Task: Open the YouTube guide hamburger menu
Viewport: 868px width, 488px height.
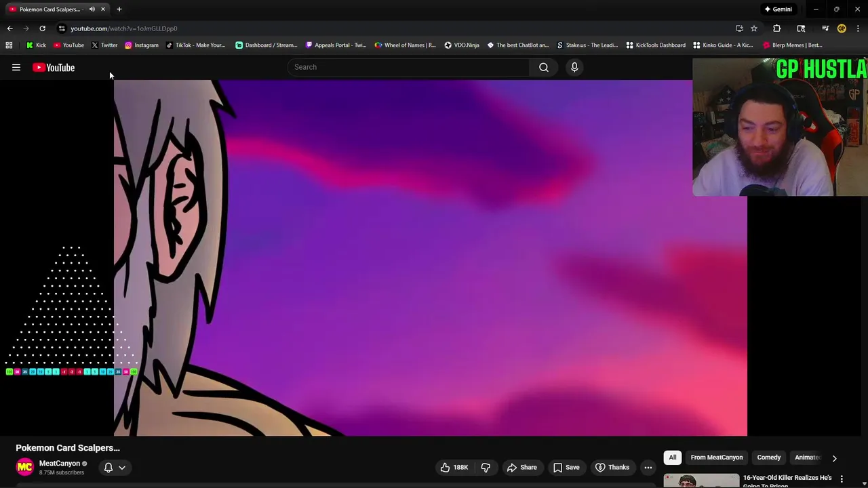Action: coord(16,67)
